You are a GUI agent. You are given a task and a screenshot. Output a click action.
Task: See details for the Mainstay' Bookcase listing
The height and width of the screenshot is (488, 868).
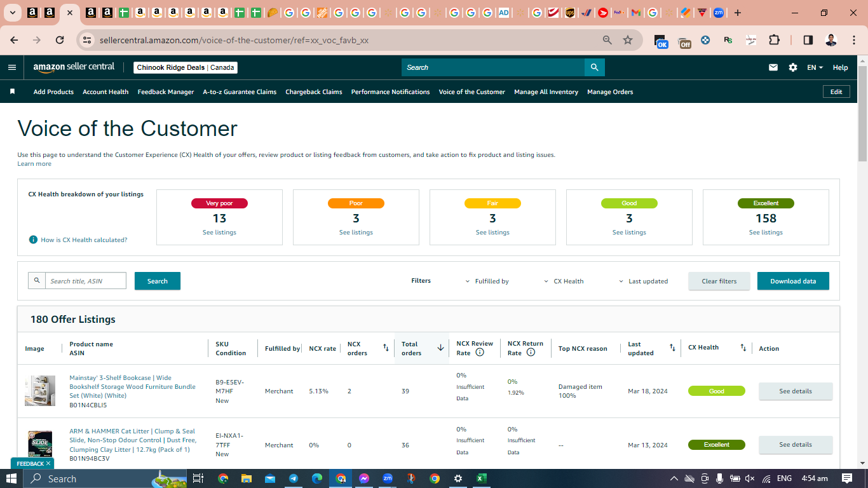point(796,391)
